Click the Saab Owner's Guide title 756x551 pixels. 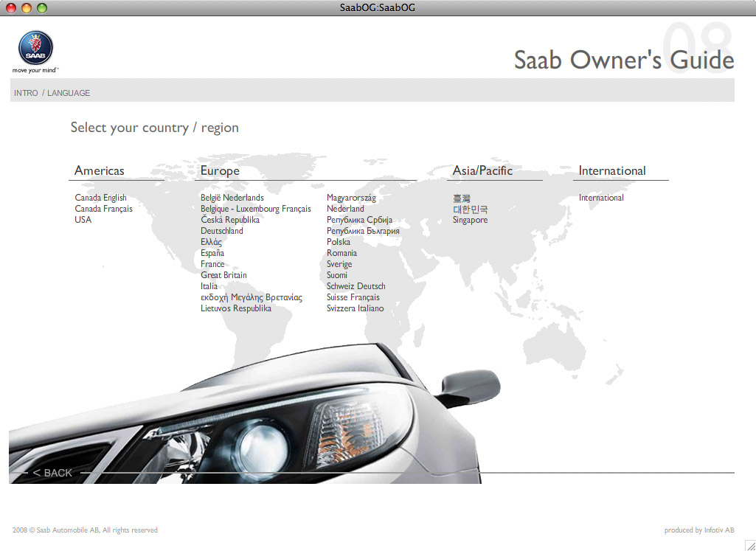(624, 60)
